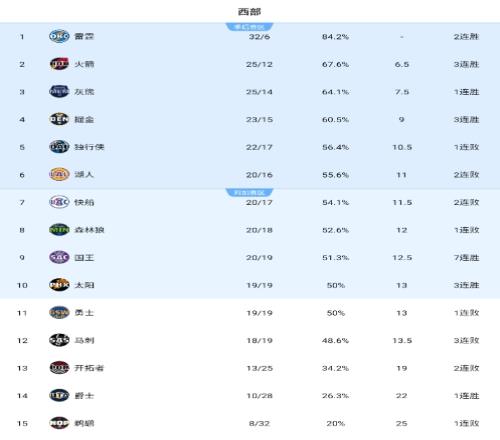Select the Phoenix Suns logo
Screen dimensions: 500x440
(x=59, y=285)
